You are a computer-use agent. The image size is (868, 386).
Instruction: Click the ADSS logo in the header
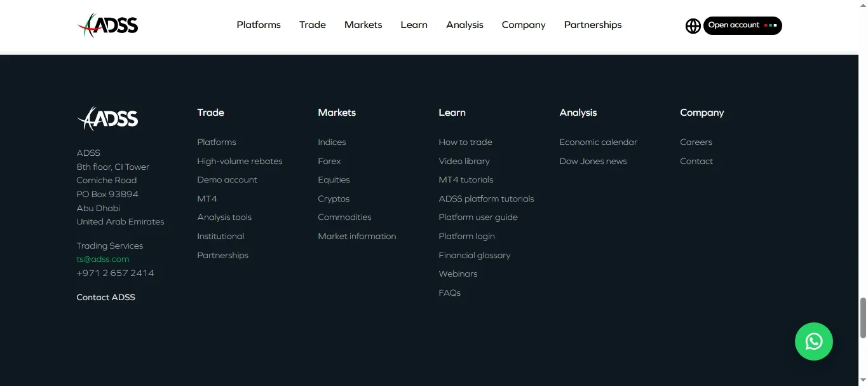pos(107,25)
